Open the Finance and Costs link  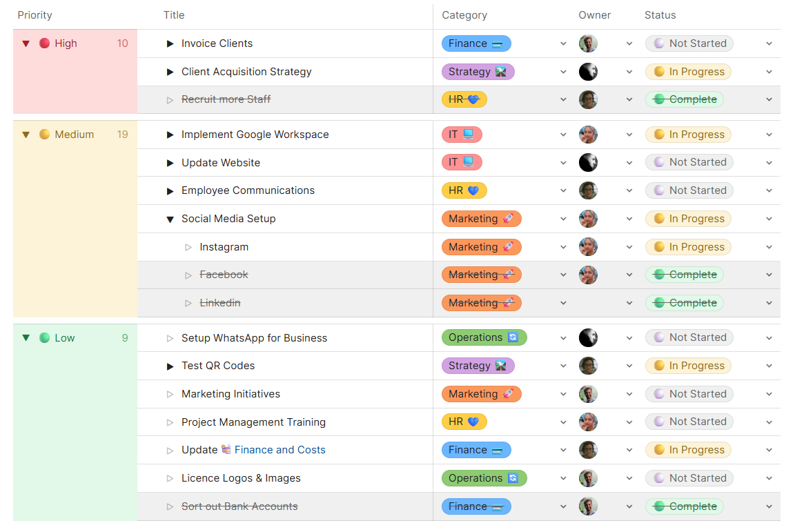tap(279, 450)
